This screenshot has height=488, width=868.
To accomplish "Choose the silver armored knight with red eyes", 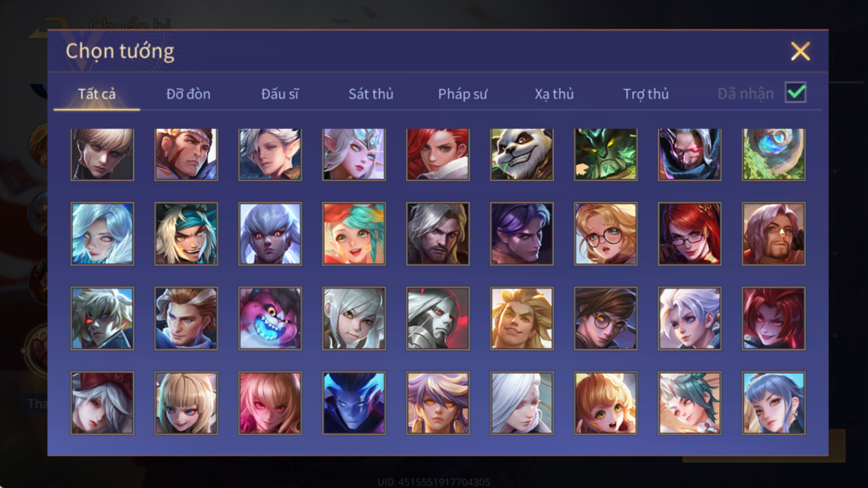I will pyautogui.click(x=438, y=318).
